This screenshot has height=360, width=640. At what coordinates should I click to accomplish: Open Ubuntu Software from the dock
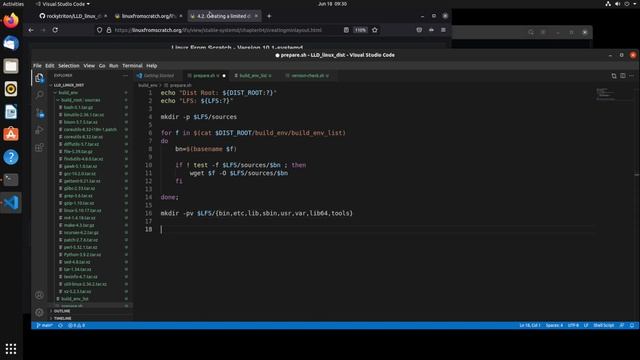11,134
